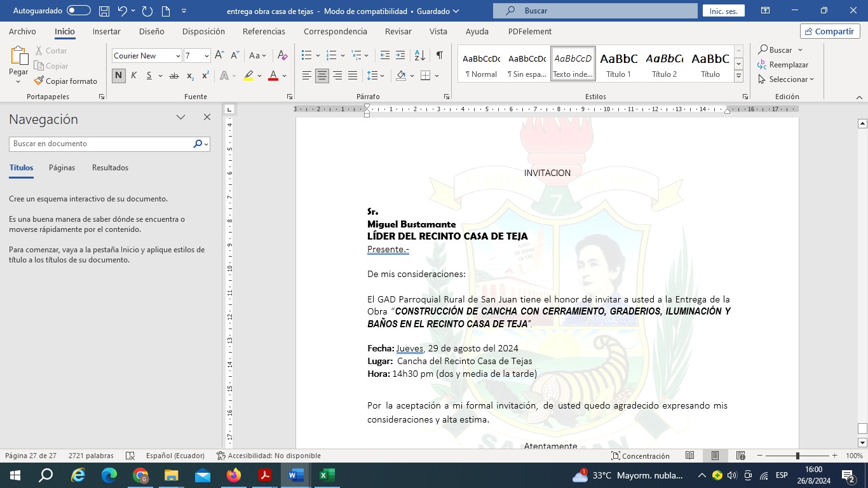868x488 pixels.
Task: Increase the paragraph indent
Action: pos(400,56)
